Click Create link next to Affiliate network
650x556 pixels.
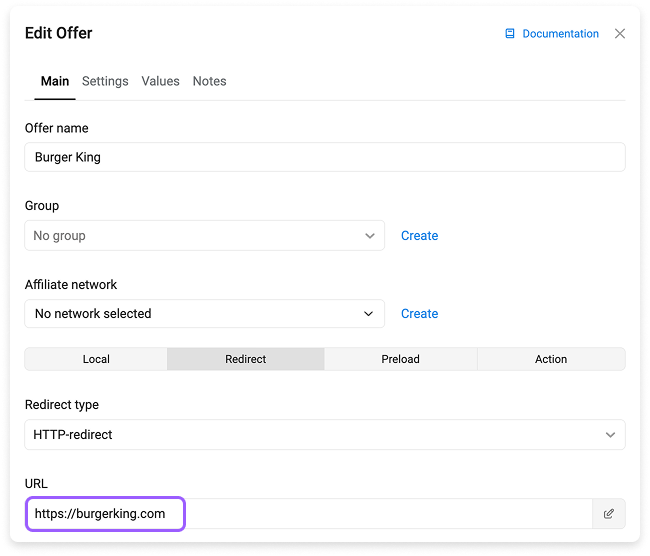pos(420,313)
